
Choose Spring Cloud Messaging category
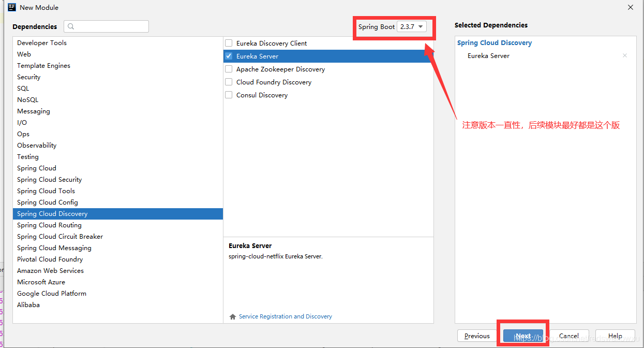click(x=118, y=248)
